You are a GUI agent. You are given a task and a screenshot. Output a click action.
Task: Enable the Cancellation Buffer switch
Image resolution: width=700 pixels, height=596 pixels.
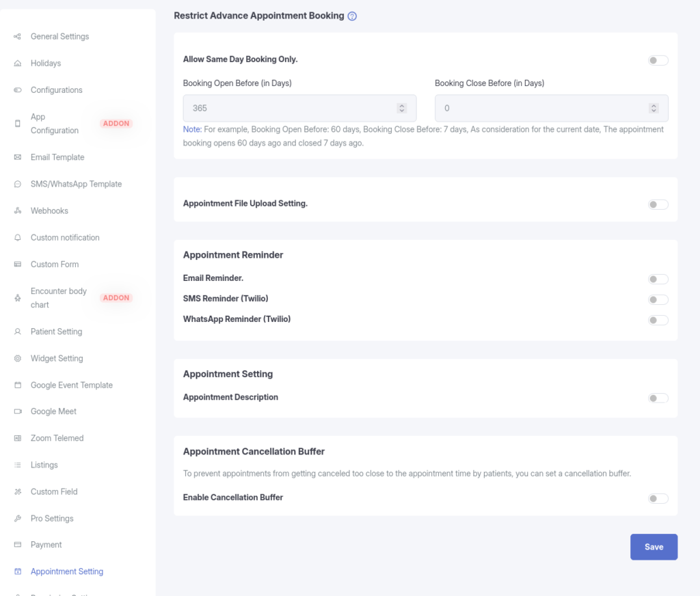tap(658, 498)
